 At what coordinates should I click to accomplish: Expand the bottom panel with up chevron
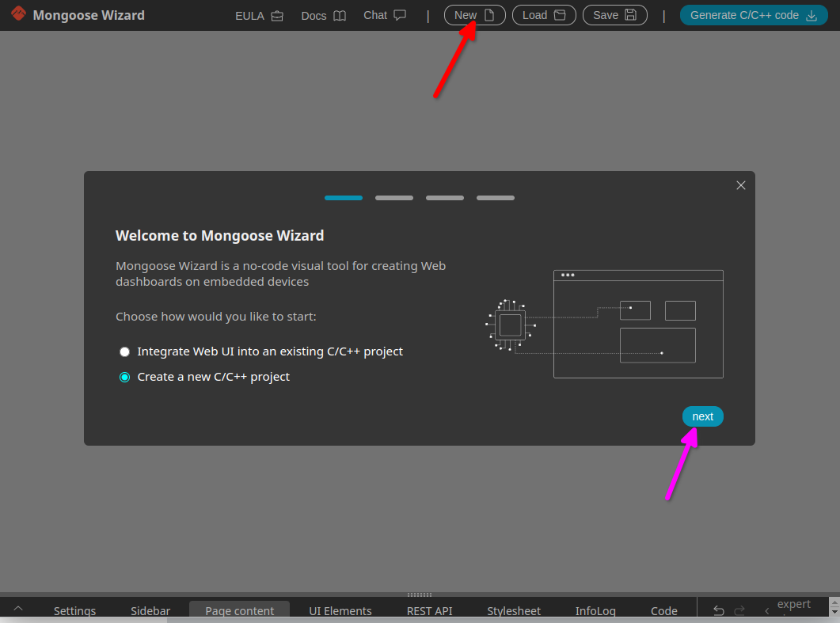point(18,608)
